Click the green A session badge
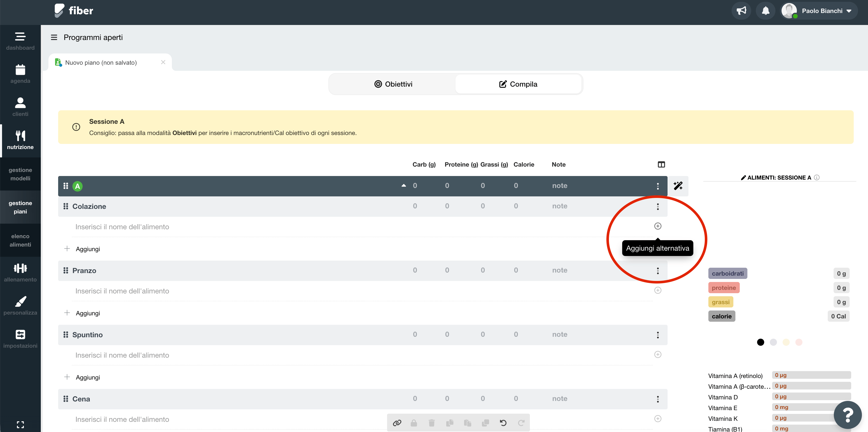This screenshot has width=868, height=432. point(78,186)
